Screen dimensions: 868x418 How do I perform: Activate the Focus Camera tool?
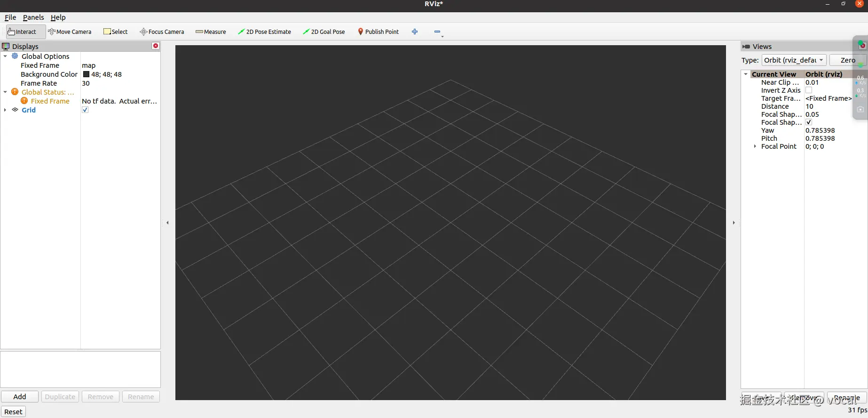tap(162, 32)
